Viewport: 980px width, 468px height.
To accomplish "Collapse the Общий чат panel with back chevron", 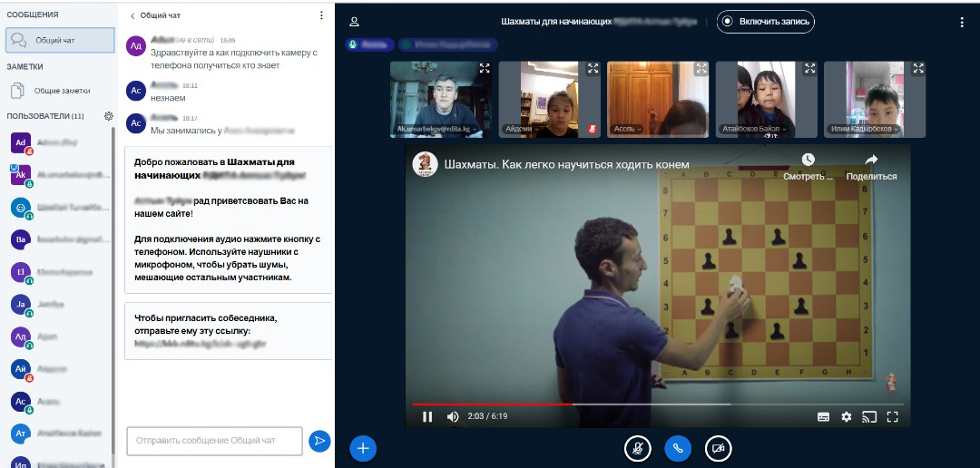I will 132,15.
